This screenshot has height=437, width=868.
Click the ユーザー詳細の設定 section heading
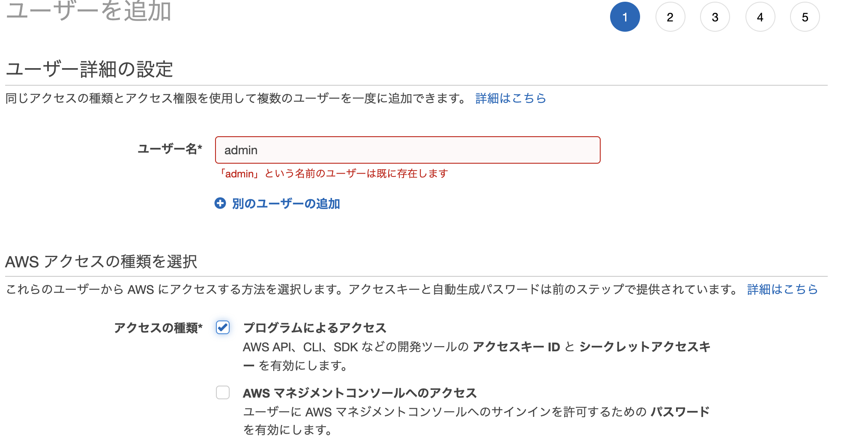(x=89, y=69)
